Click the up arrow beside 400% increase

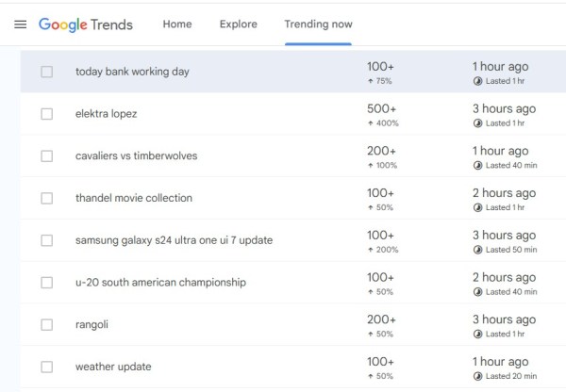coord(371,123)
